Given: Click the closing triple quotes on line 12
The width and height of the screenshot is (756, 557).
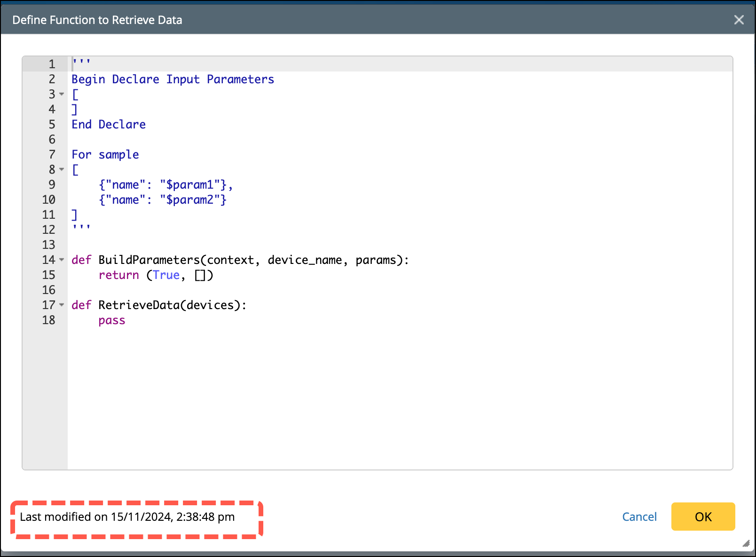Looking at the screenshot, I should (81, 228).
